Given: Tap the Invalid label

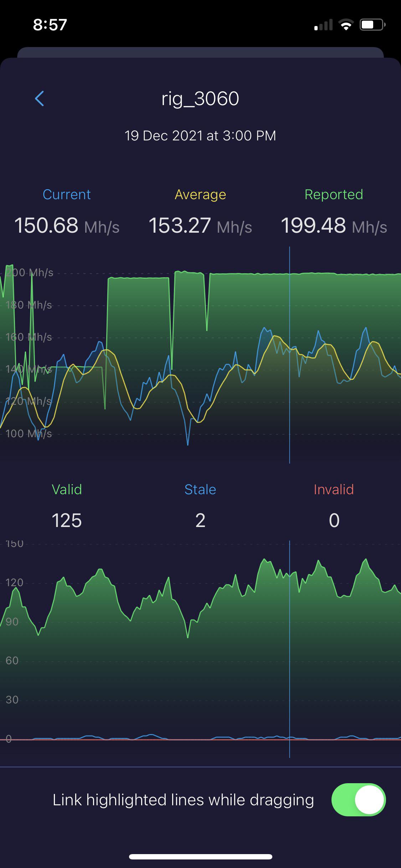Looking at the screenshot, I should [x=334, y=490].
